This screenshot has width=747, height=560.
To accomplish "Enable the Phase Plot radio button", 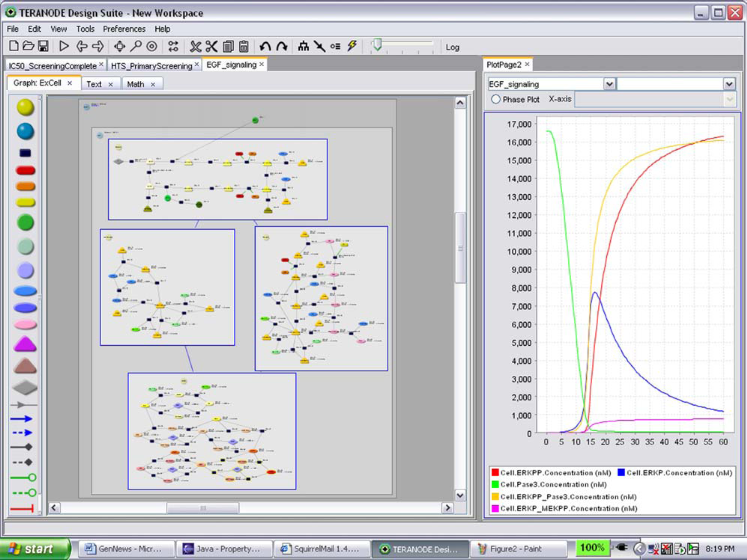I will pos(495,99).
